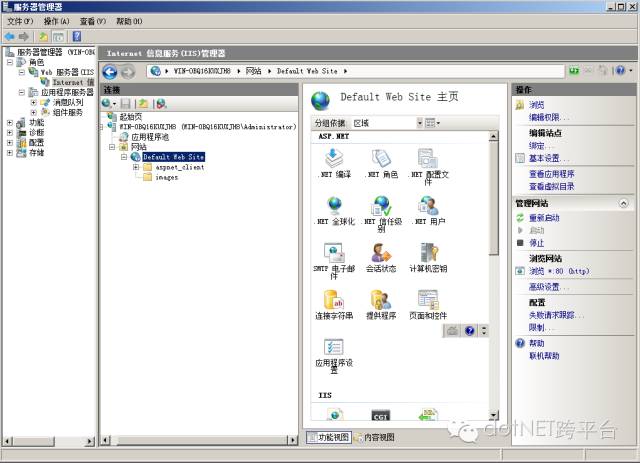Click the 失败请求跟踪 link
Screen dimensions: 640x463
click(x=555, y=315)
